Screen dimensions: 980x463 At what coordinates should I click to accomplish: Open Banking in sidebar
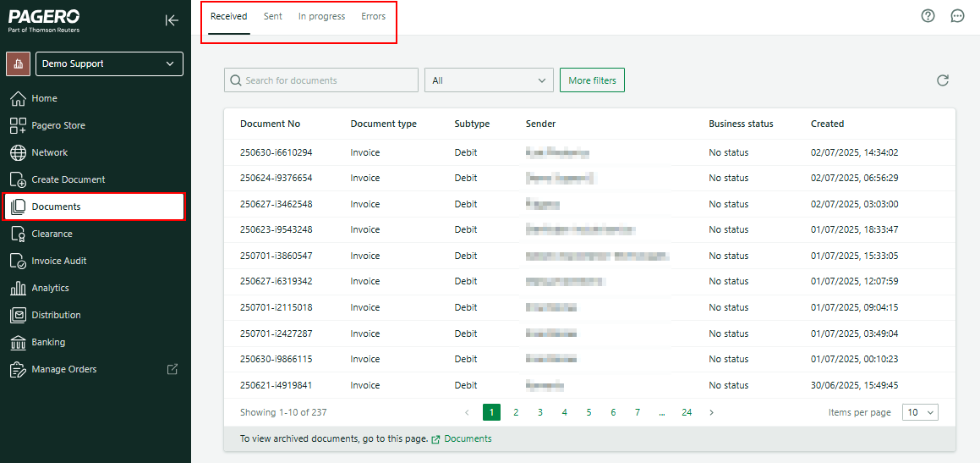click(48, 342)
